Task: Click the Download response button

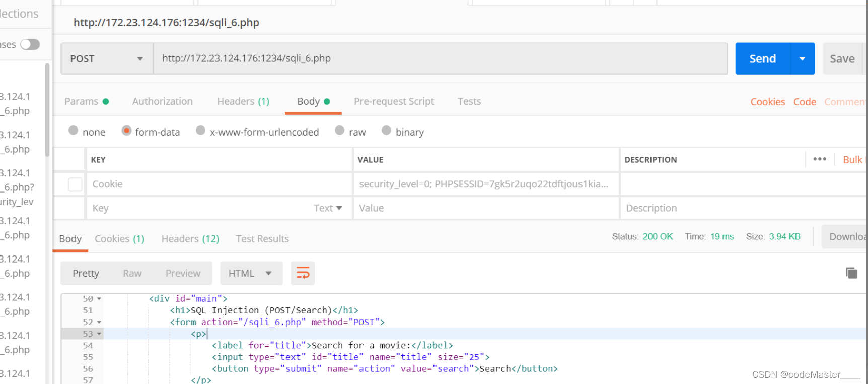Action: [x=845, y=237]
